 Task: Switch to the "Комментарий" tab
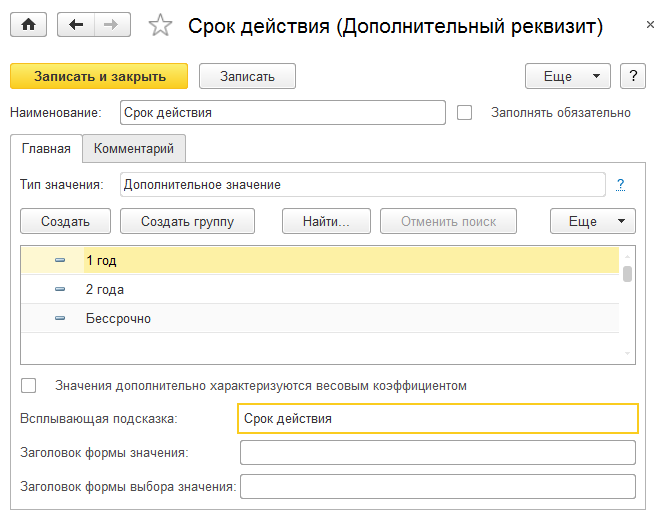[x=134, y=149]
